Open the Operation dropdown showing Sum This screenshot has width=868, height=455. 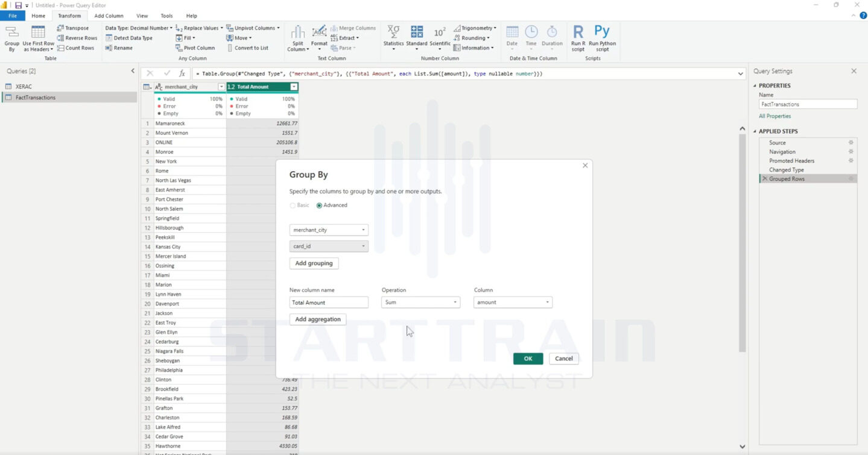click(x=420, y=303)
